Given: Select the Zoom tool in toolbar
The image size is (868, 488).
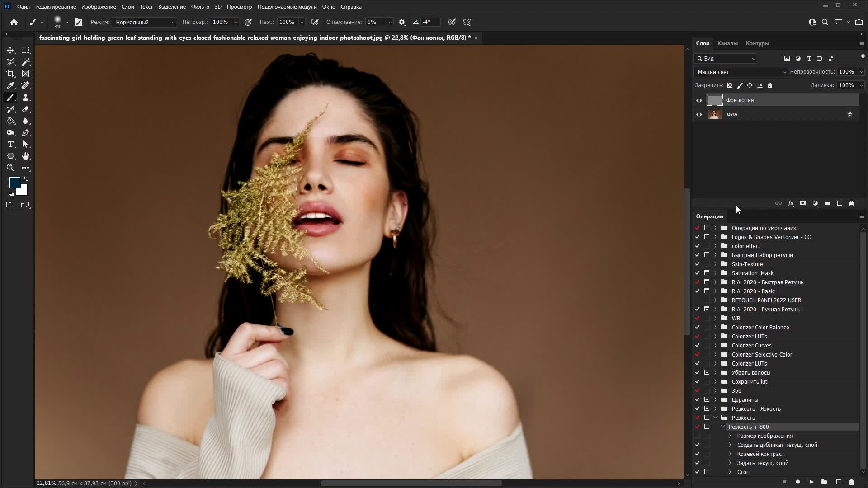Looking at the screenshot, I should tap(10, 168).
